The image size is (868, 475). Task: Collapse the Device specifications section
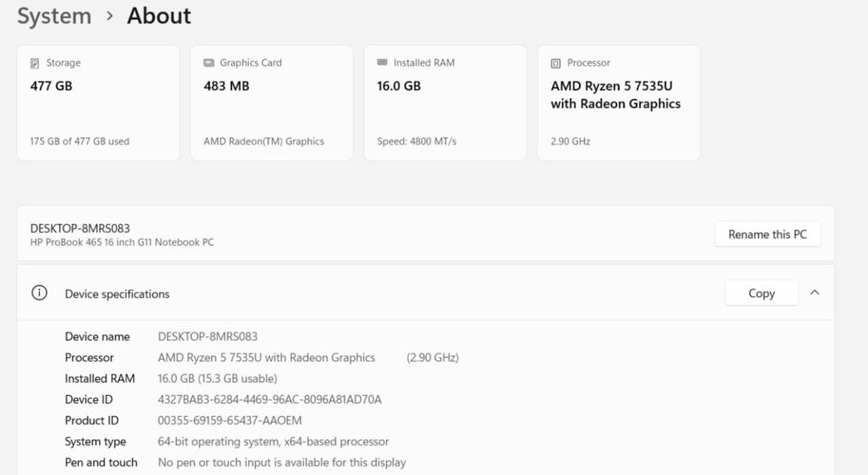(814, 294)
